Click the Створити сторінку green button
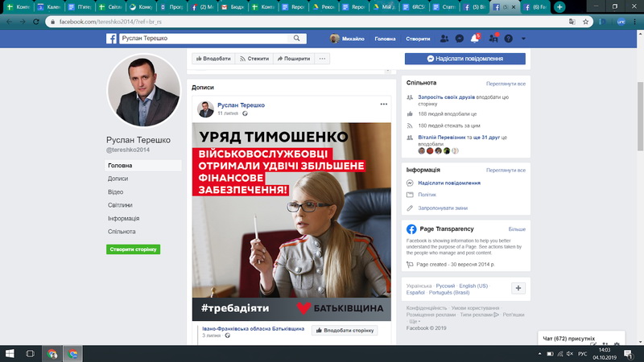 pos(133,249)
